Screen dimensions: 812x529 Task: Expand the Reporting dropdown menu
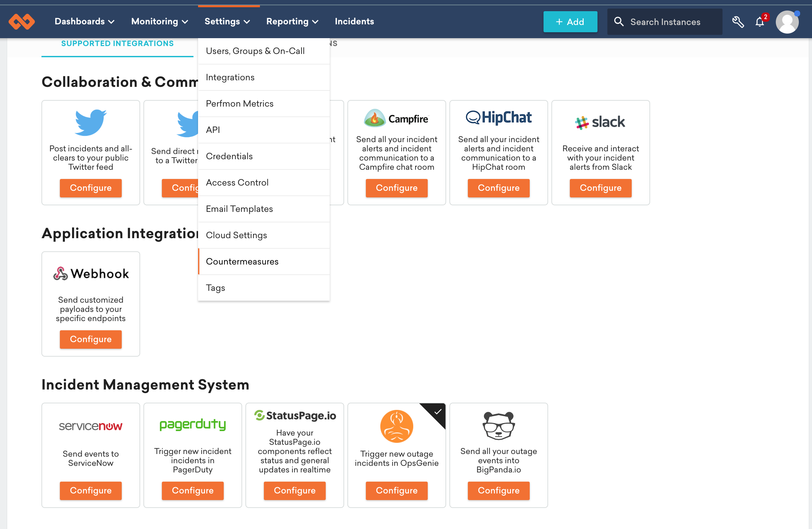click(292, 21)
